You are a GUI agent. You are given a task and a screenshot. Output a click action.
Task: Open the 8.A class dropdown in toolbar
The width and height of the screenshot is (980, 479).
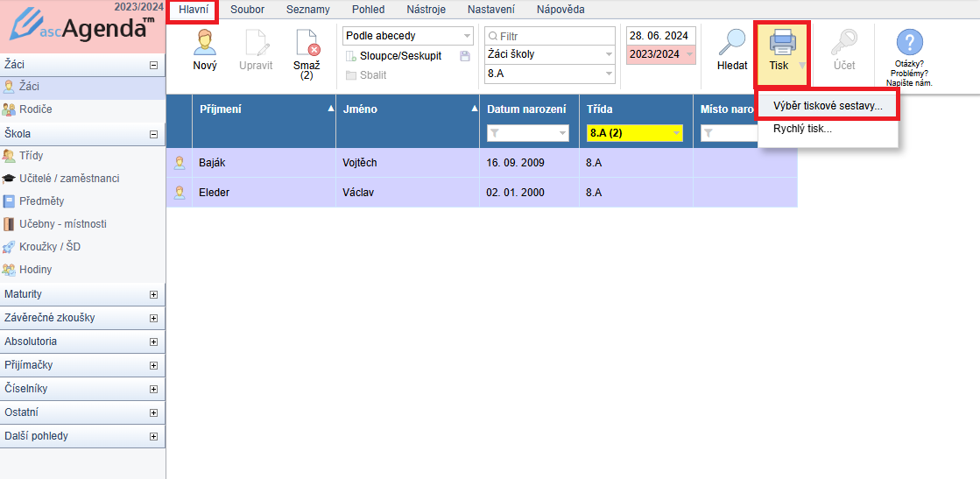tap(550, 74)
